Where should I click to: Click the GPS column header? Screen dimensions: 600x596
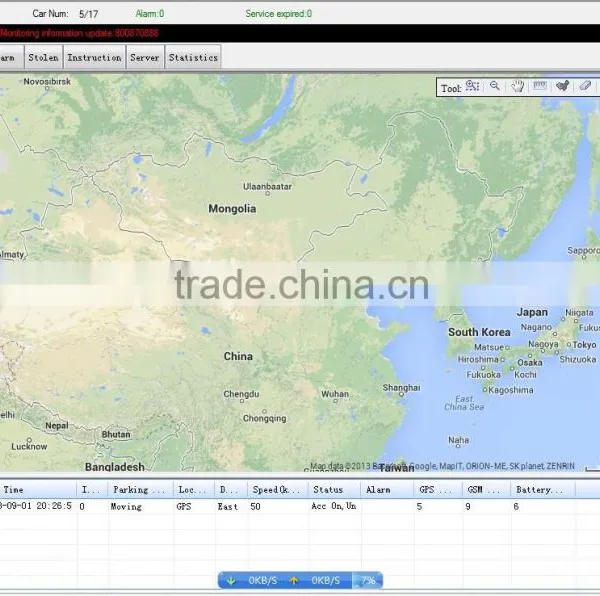pos(437,490)
